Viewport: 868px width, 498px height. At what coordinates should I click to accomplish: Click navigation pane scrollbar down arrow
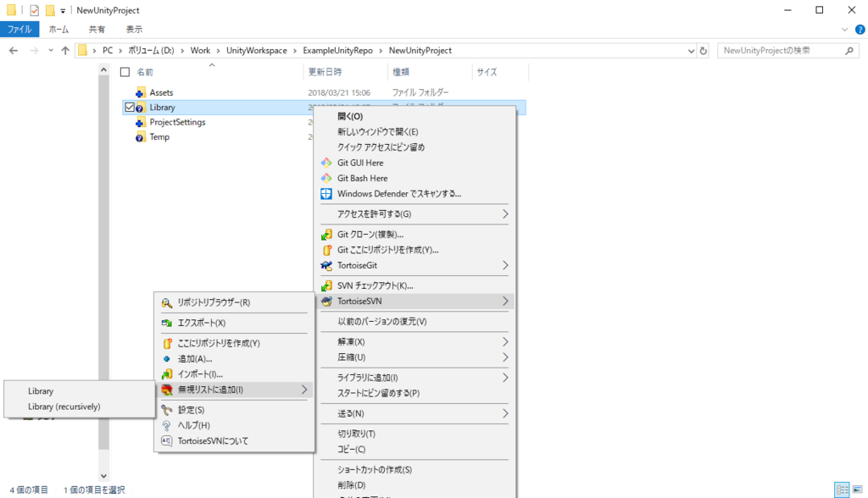point(103,476)
